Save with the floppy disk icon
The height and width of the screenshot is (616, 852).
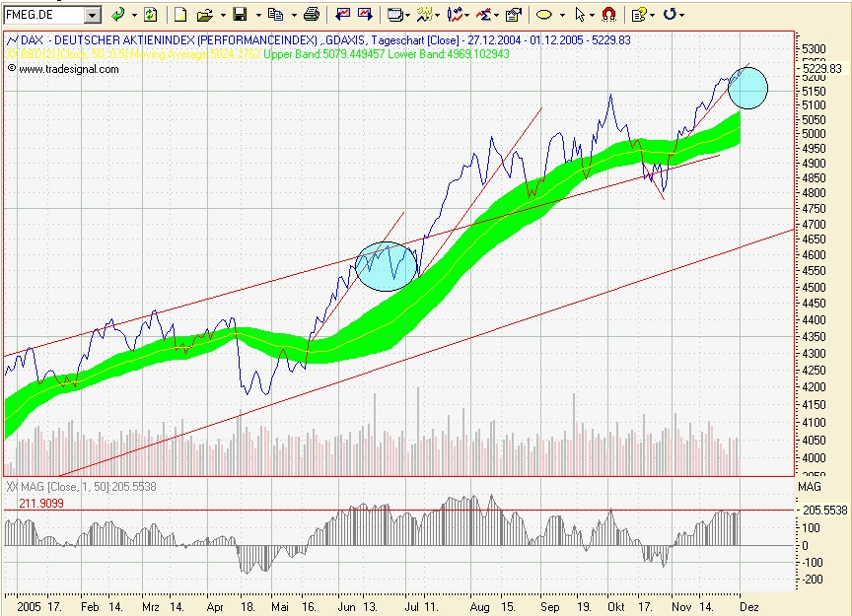[x=240, y=15]
